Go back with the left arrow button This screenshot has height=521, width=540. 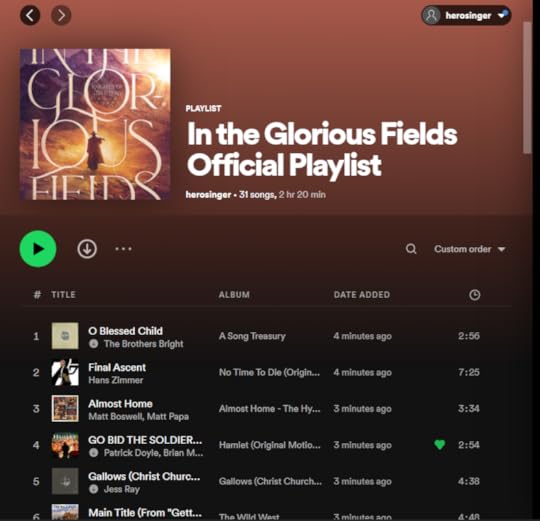[x=30, y=15]
